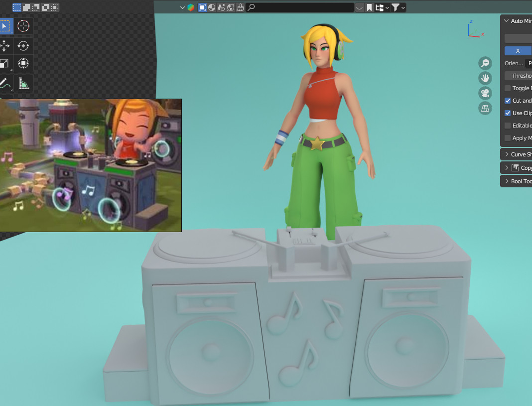
Task: Click the empty object field in Auto Mirror
Action: pos(518,38)
